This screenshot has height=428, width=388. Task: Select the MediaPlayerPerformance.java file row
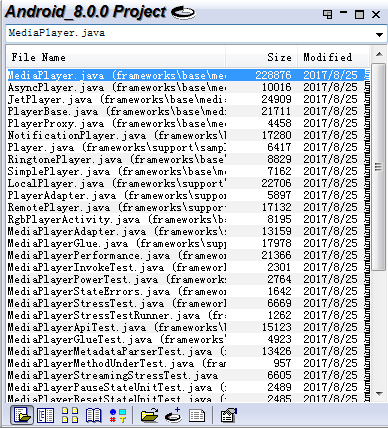coord(188,255)
